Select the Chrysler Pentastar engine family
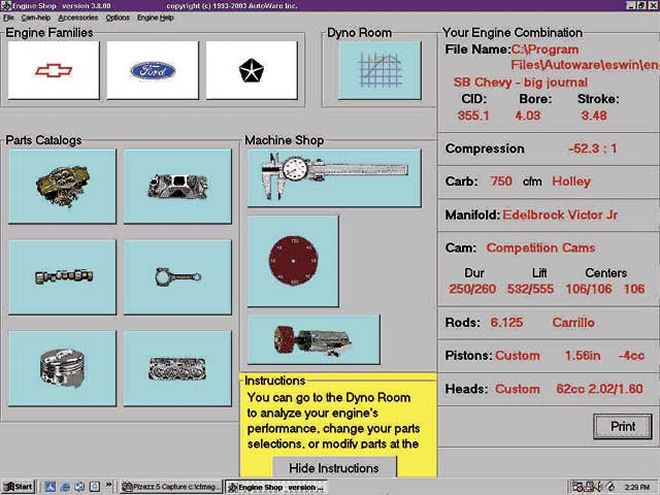 pyautogui.click(x=252, y=70)
